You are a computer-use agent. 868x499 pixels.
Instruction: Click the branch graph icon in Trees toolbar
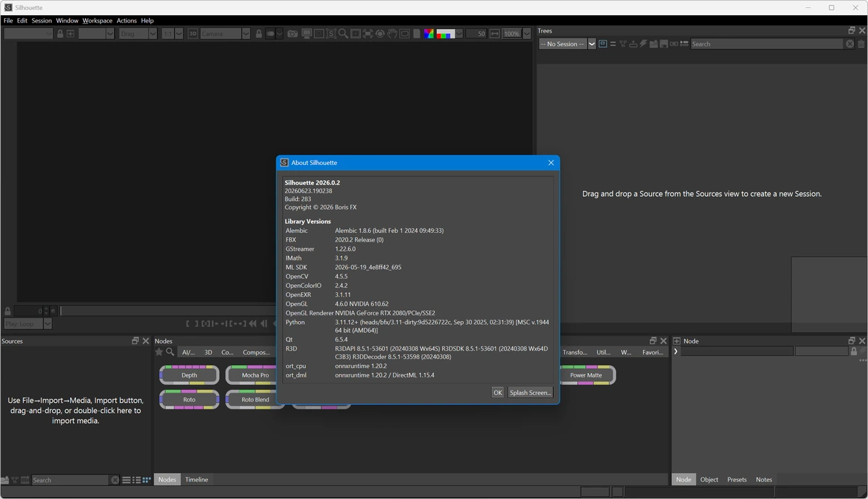(623, 44)
